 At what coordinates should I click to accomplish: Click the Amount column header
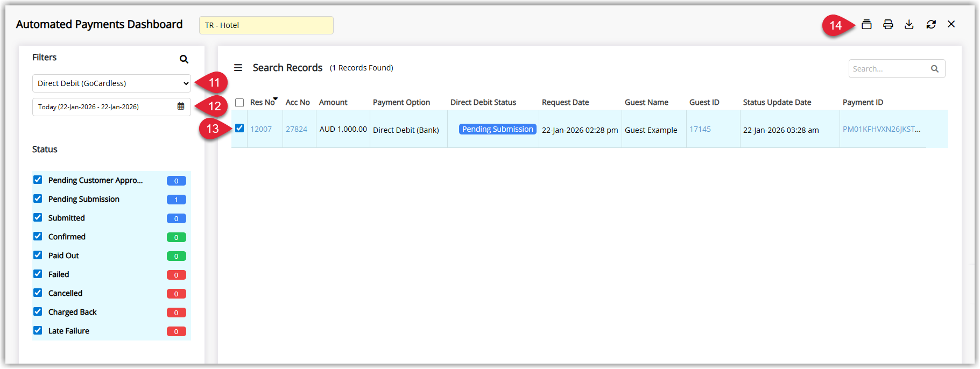[333, 102]
